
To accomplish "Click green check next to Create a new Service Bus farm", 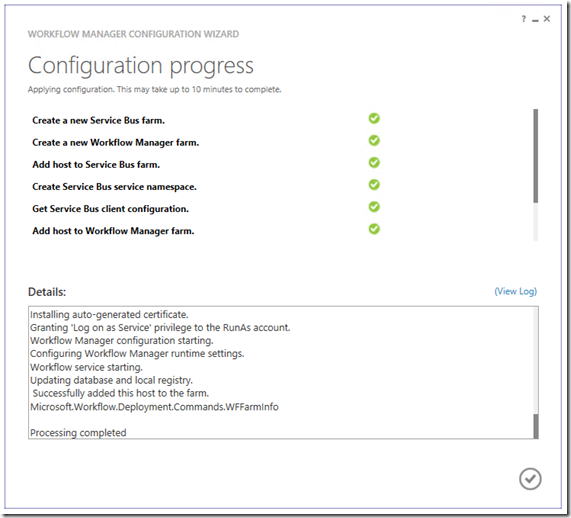I will click(374, 118).
